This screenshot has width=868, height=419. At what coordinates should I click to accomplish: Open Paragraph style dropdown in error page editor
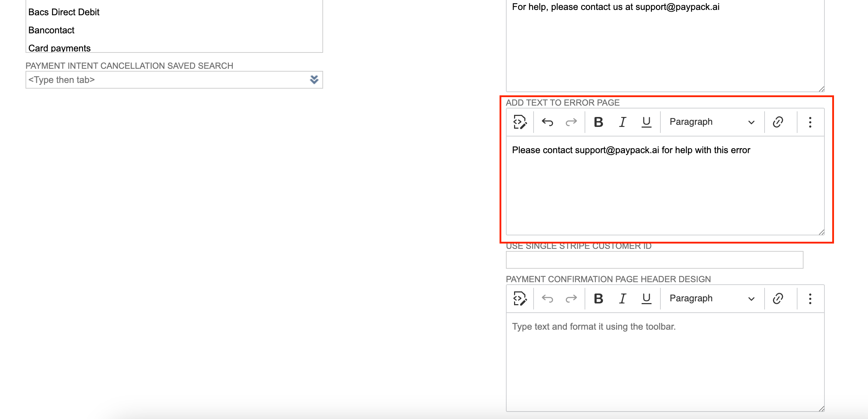point(711,122)
